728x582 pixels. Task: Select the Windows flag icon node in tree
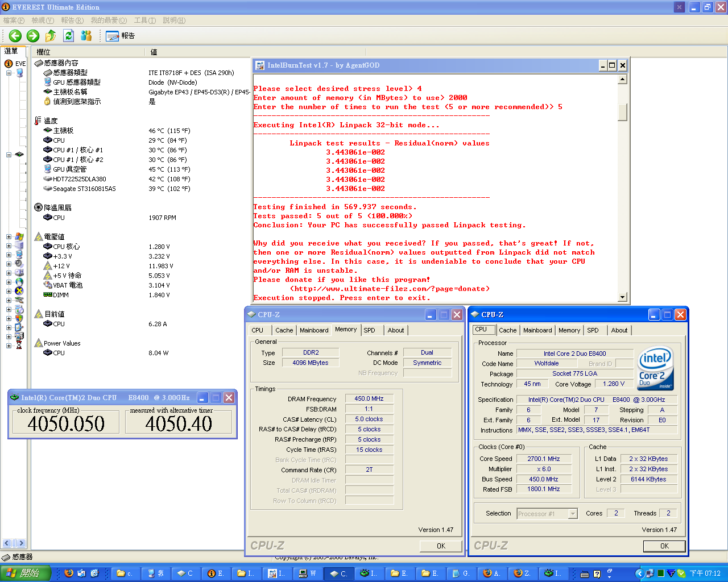[x=19, y=236]
